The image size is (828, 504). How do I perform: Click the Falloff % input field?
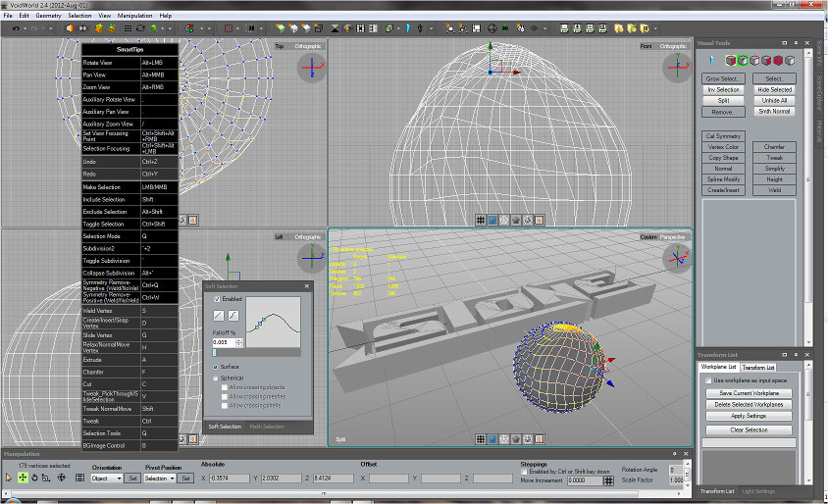223,342
